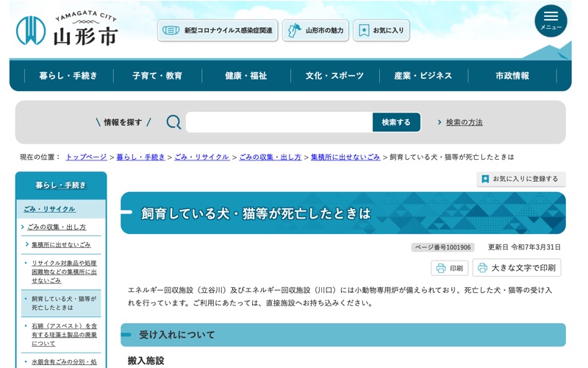Go to トップページ breadcrumb link
This screenshot has width=588, height=368.
86,157
